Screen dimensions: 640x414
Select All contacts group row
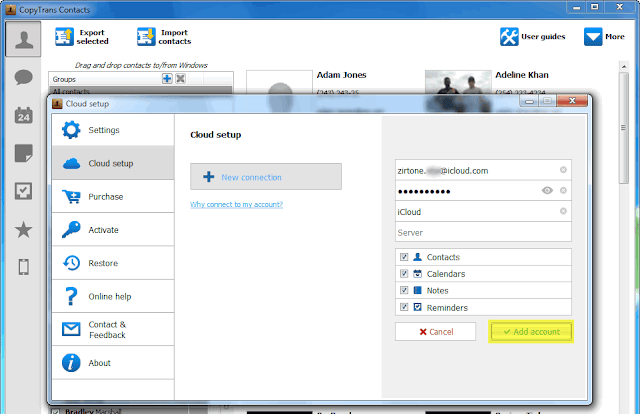coord(141,91)
